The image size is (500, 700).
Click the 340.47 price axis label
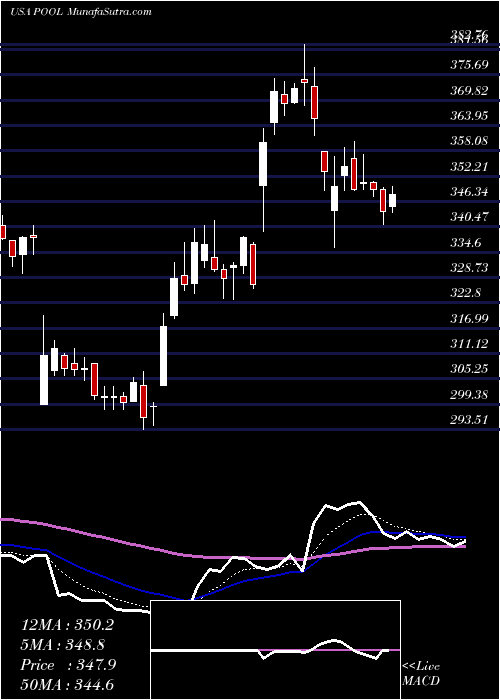point(469,217)
